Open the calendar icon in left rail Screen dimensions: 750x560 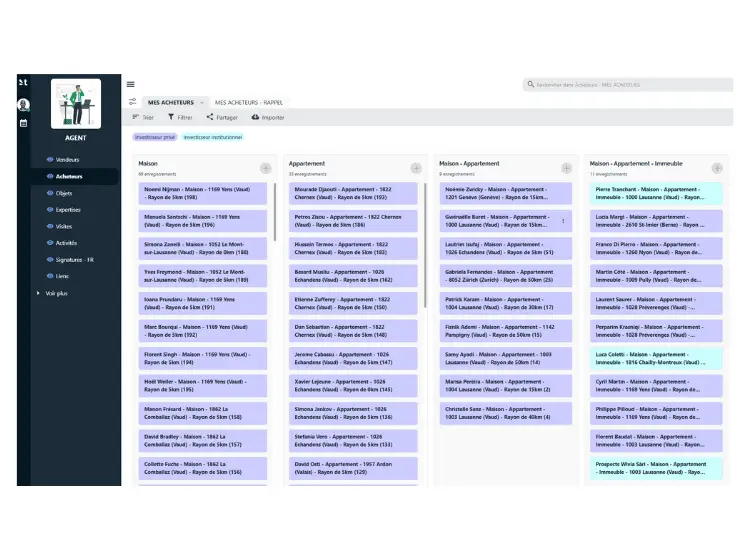pos(23,123)
